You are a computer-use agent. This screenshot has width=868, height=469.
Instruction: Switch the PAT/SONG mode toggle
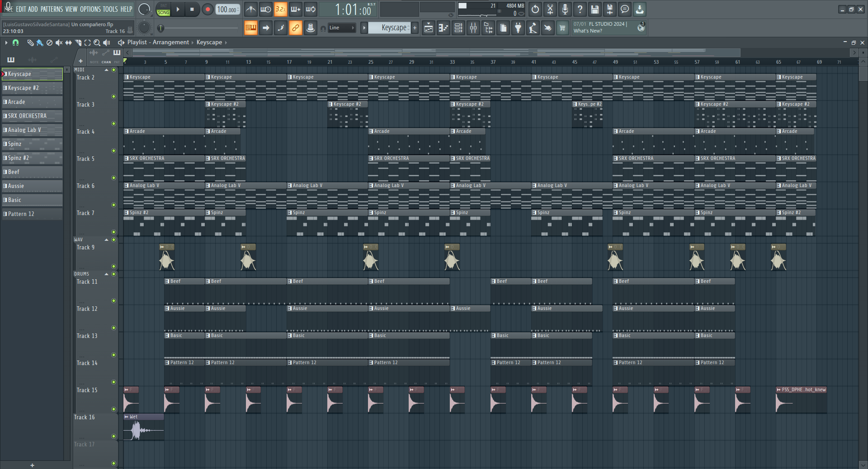(163, 9)
